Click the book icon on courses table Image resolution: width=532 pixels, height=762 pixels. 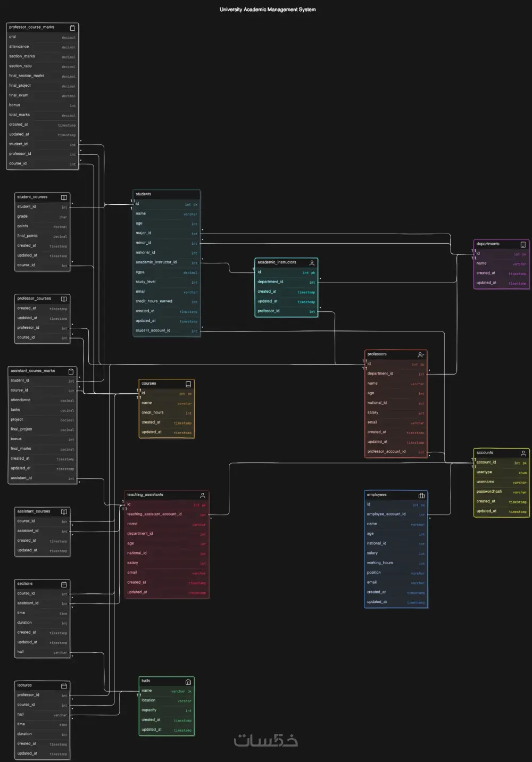[x=188, y=384]
